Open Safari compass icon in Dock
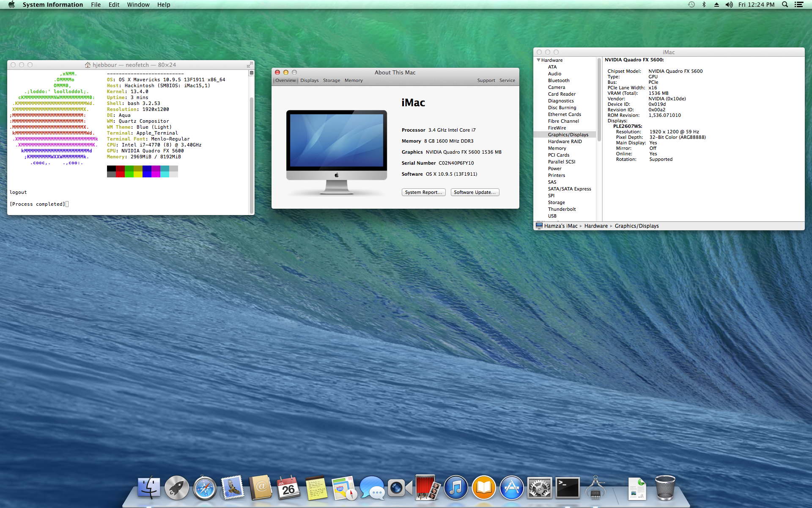 205,488
